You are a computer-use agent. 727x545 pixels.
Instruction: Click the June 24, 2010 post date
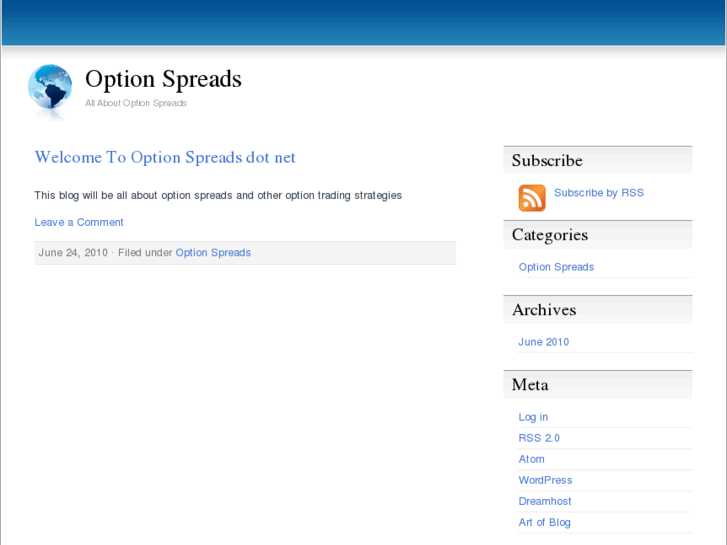coord(73,253)
